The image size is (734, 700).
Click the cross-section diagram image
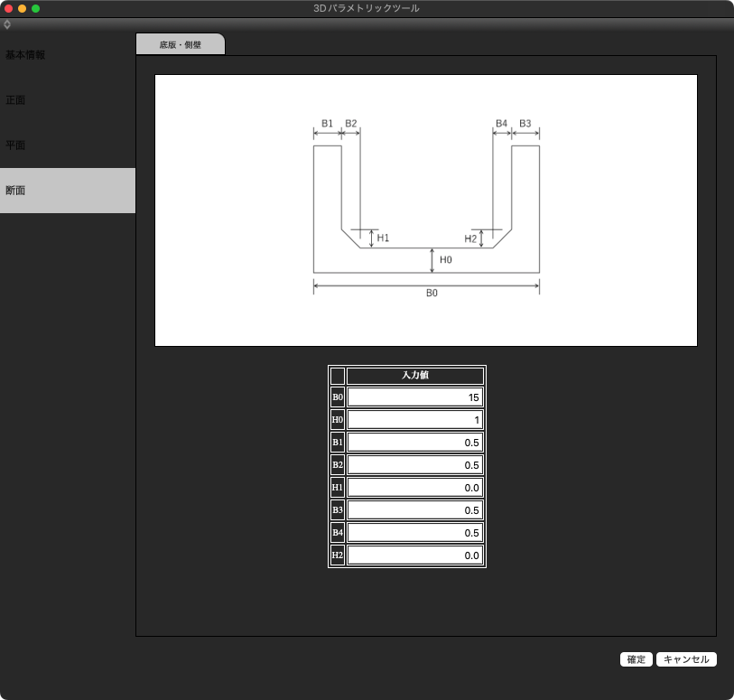[426, 210]
